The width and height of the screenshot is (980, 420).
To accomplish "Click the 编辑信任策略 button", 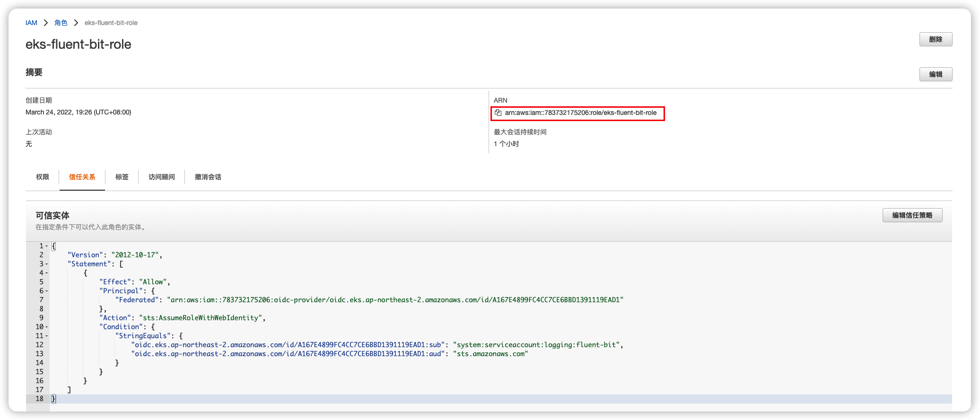I will [912, 215].
